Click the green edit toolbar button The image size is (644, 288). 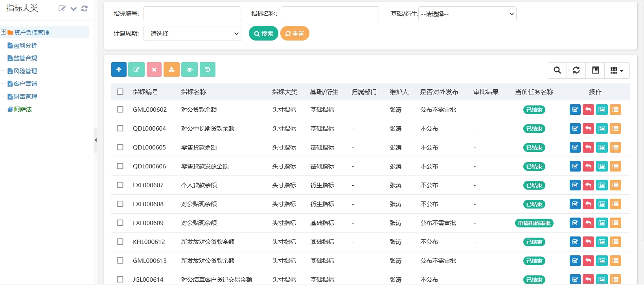coord(136,70)
